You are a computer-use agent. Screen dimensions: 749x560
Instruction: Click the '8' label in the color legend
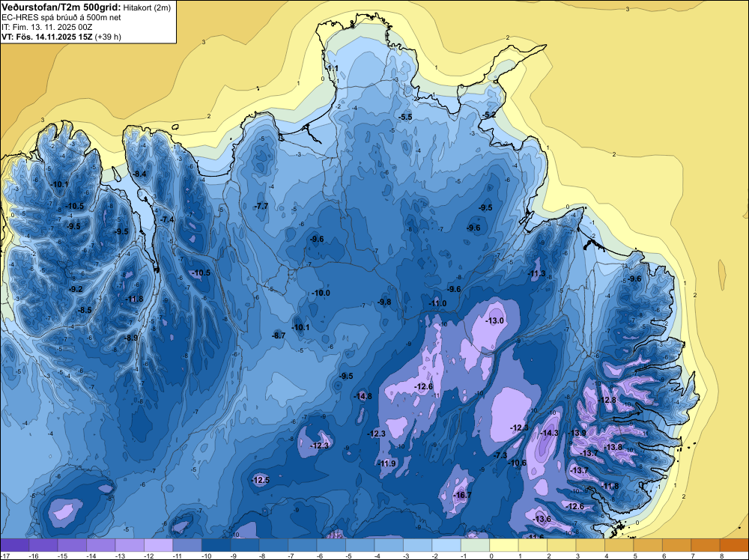coord(721,556)
